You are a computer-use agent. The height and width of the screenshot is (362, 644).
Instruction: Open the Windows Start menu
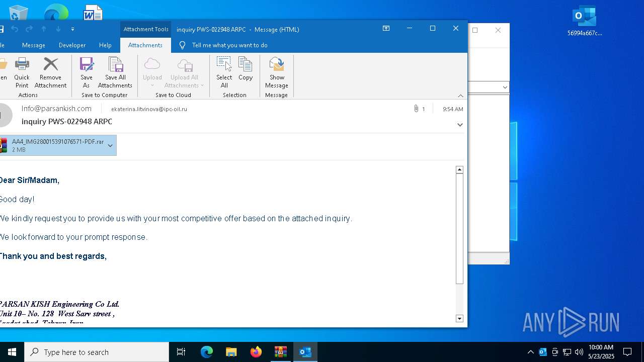(12, 352)
